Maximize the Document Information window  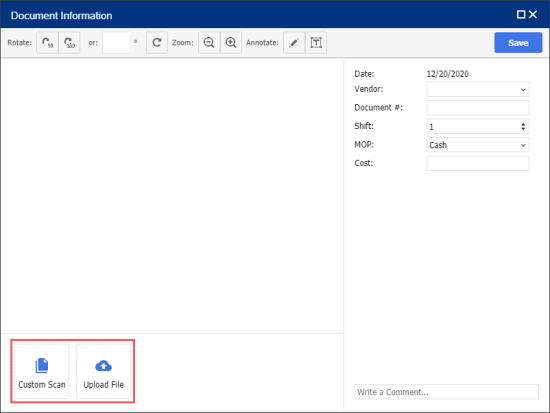click(521, 14)
